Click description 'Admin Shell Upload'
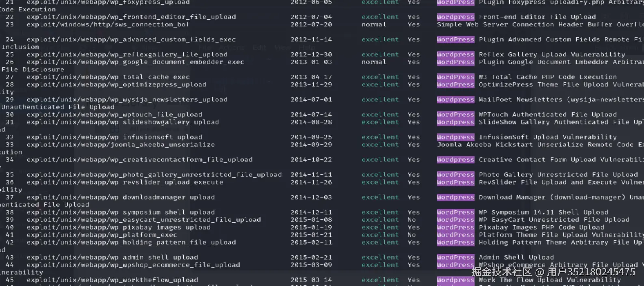The width and height of the screenshot is (644, 286). pos(516,257)
